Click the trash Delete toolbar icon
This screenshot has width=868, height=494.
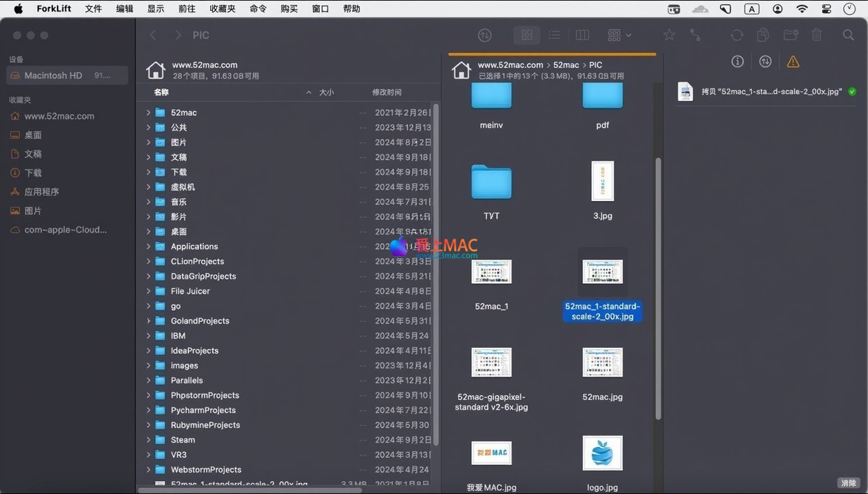coord(816,35)
